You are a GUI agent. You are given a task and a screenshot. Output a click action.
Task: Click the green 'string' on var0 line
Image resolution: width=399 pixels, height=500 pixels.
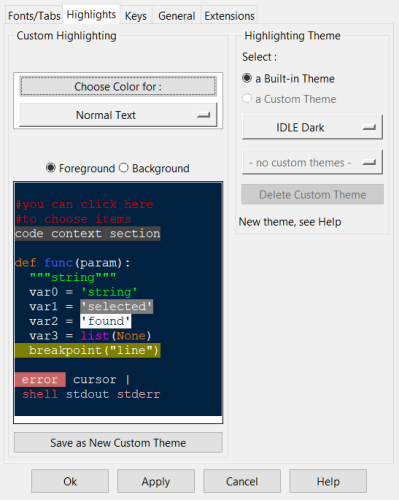(109, 292)
